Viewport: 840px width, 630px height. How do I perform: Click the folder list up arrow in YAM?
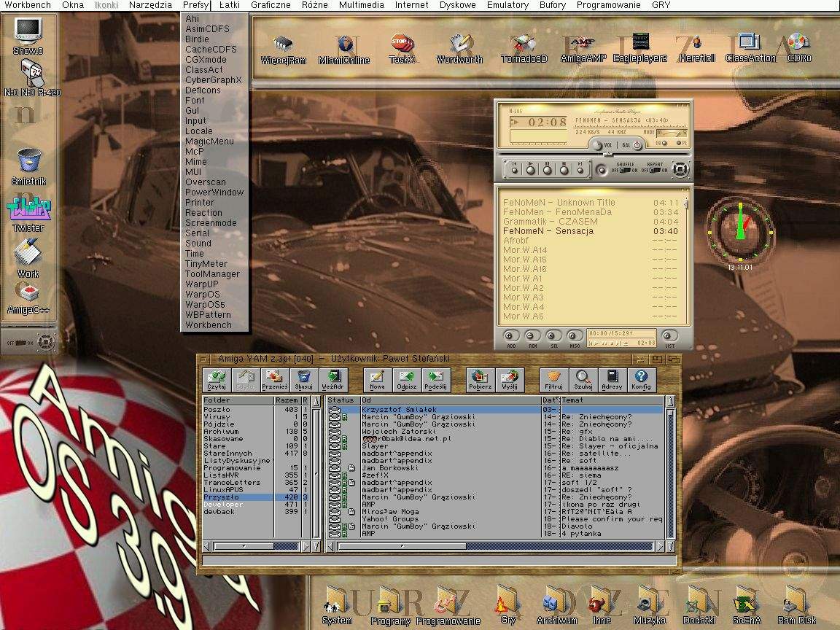(x=316, y=401)
